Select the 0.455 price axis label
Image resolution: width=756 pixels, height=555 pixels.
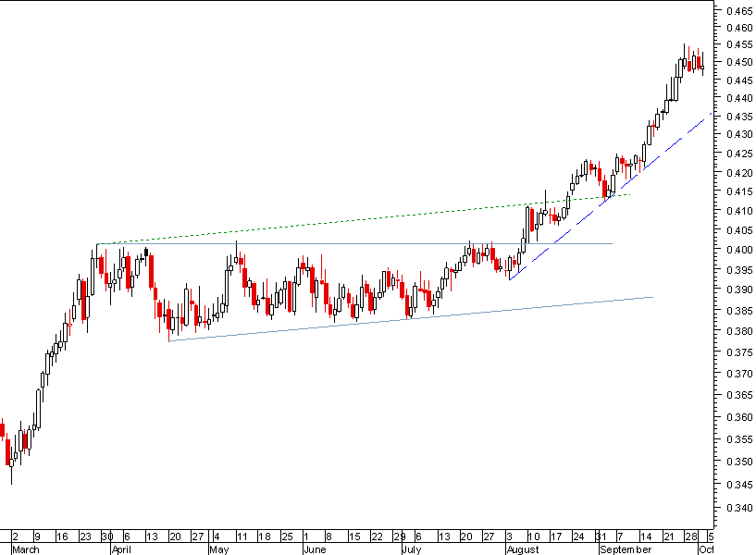pyautogui.click(x=739, y=44)
